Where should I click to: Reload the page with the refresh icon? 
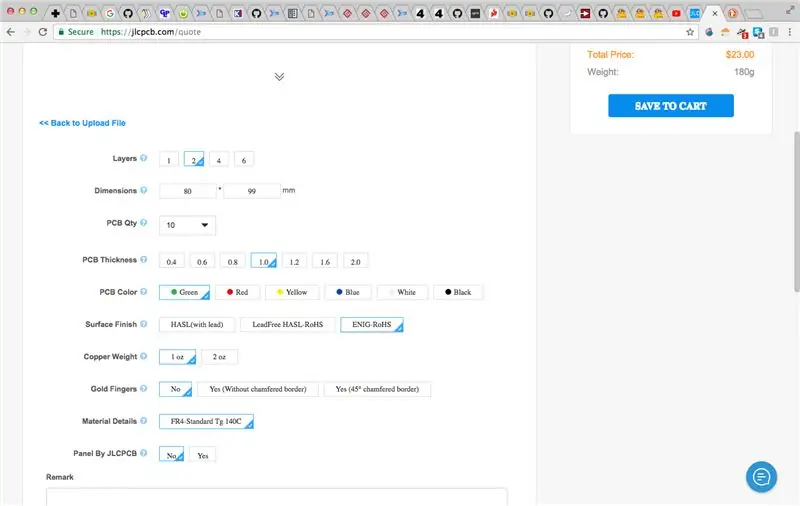tap(43, 32)
